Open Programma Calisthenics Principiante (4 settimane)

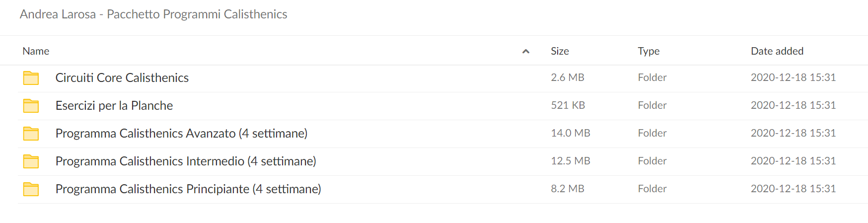pyautogui.click(x=188, y=189)
